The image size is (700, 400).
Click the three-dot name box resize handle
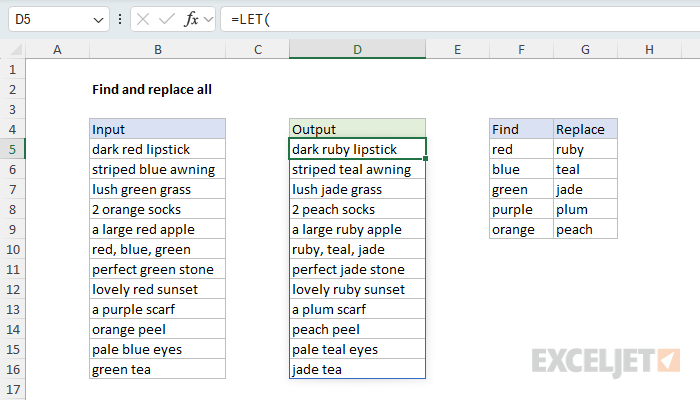(x=120, y=19)
